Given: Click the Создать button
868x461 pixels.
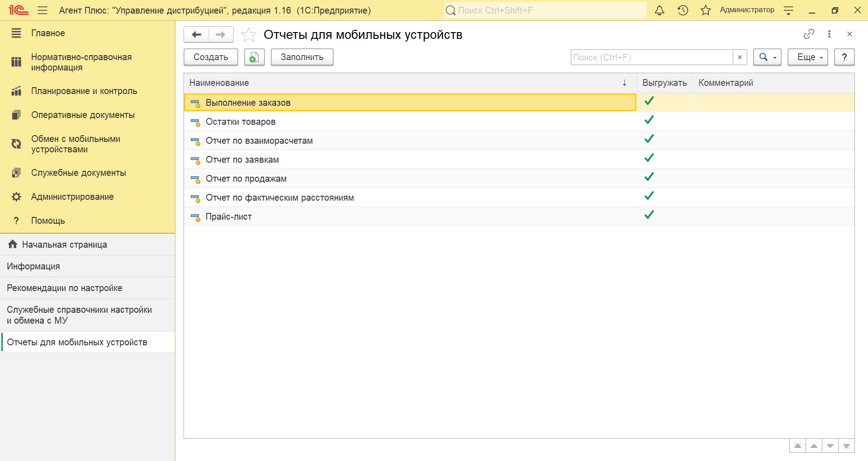Looking at the screenshot, I should (211, 57).
